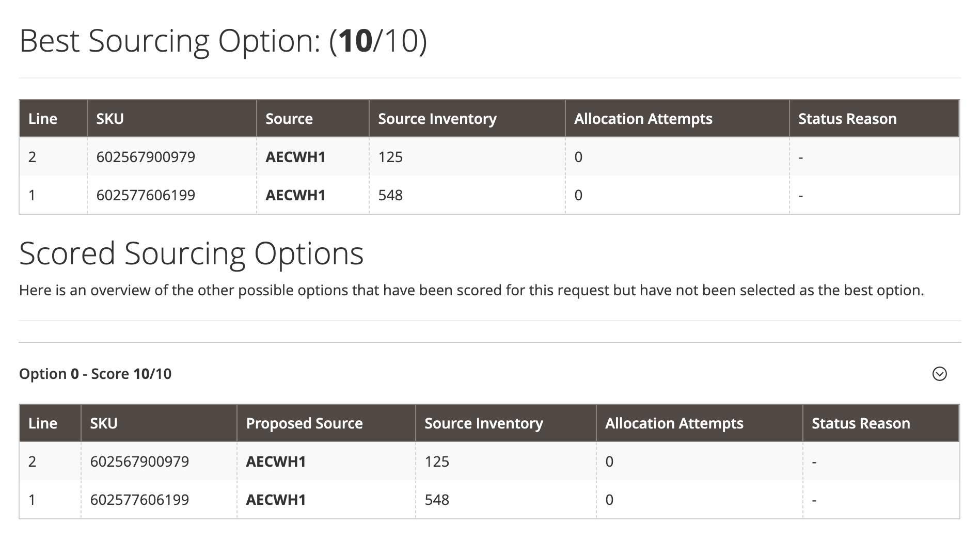Viewport: 980px width, 540px height.
Task: Click AECWH1 source for SKU 602577606199 in top table
Action: click(295, 195)
